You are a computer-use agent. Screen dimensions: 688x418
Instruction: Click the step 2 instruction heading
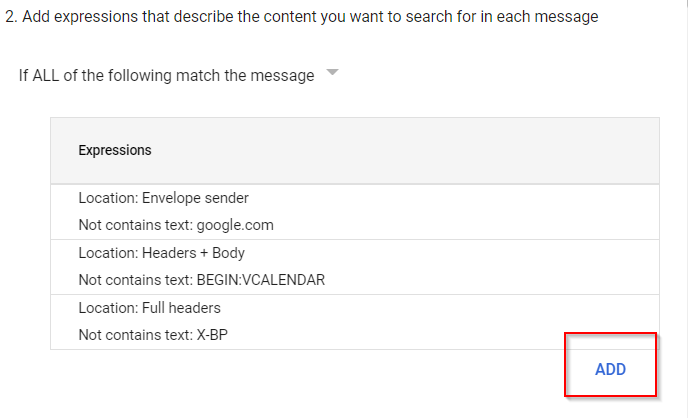(x=301, y=19)
